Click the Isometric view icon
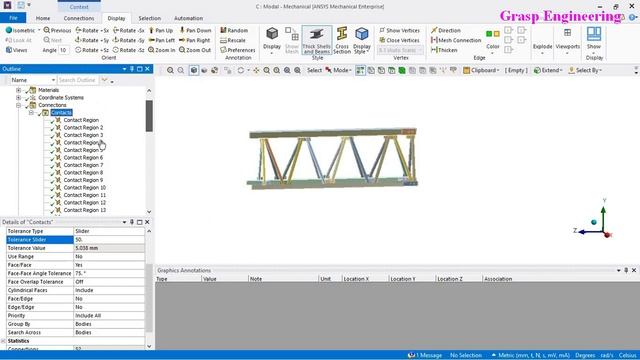This screenshot has height=360, width=640. pos(9,30)
